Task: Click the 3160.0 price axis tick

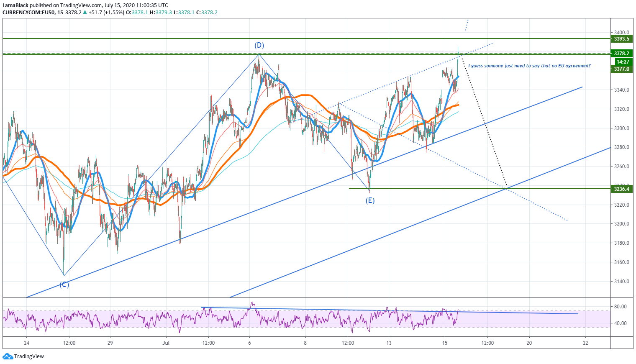Action: pos(622,262)
